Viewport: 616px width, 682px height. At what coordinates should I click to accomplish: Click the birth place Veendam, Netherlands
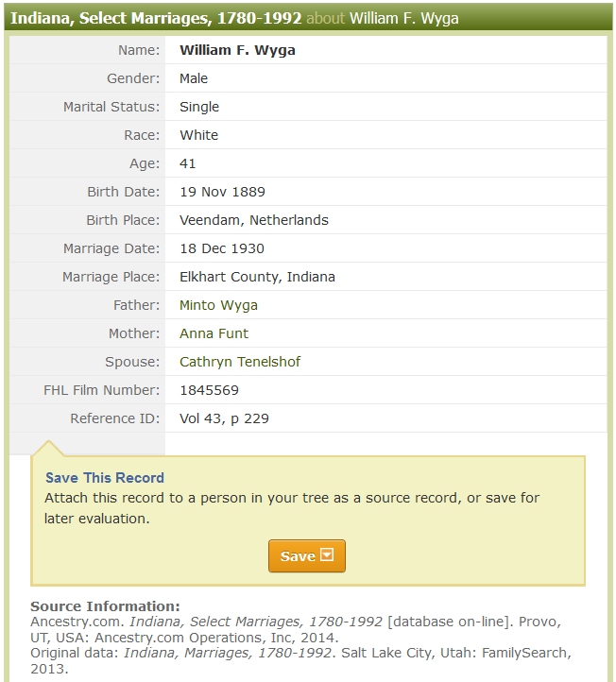coord(253,220)
